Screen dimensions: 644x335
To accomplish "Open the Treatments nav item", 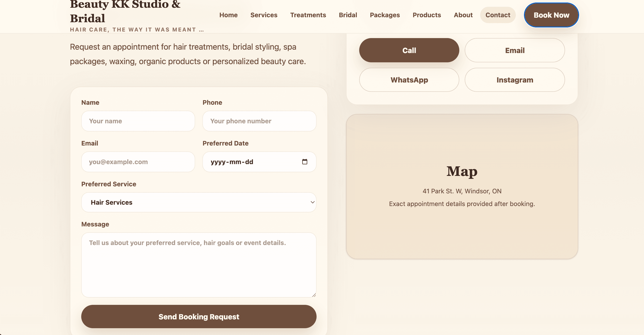I will click(308, 15).
